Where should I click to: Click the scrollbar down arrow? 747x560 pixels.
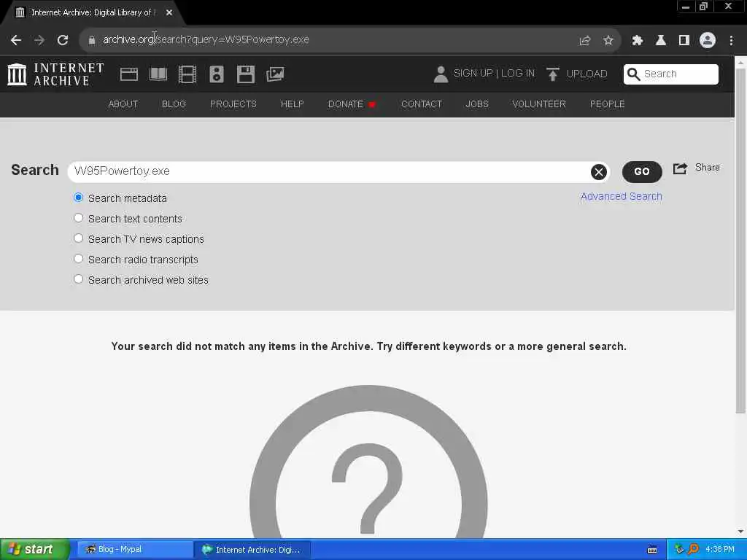[x=740, y=532]
